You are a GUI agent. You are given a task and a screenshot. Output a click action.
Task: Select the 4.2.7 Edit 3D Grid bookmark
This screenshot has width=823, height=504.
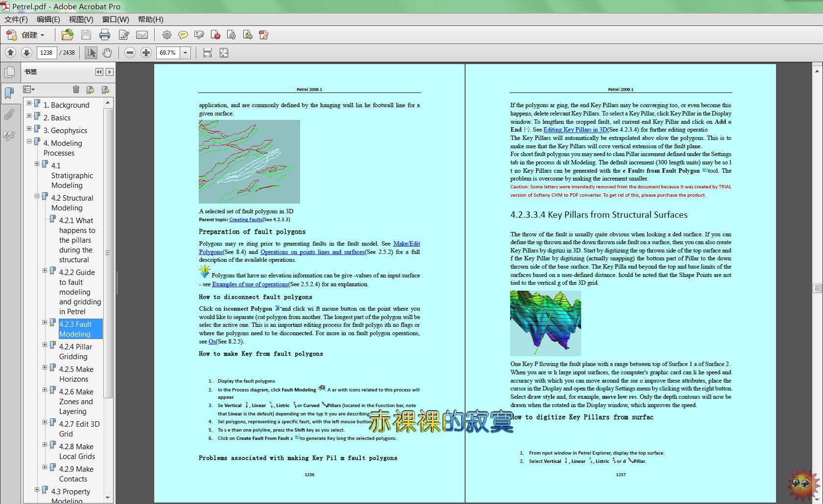point(79,429)
